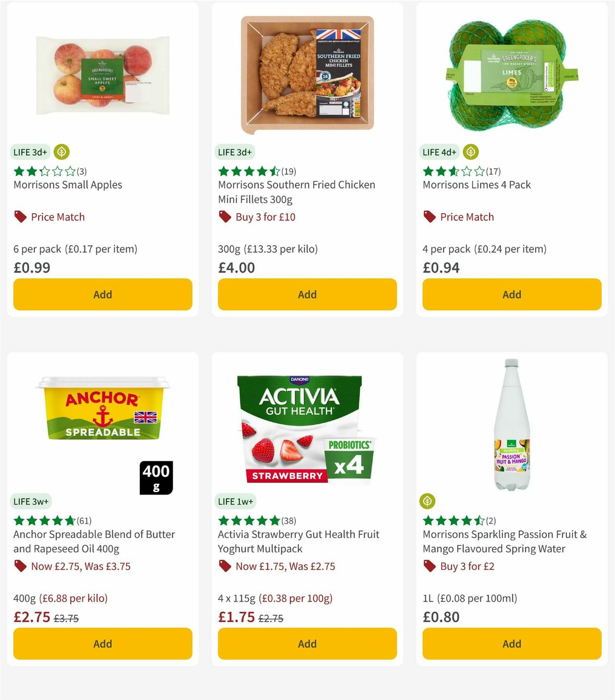
Task: Add Morrisons Limes 4 Pack to basket
Action: point(511,294)
